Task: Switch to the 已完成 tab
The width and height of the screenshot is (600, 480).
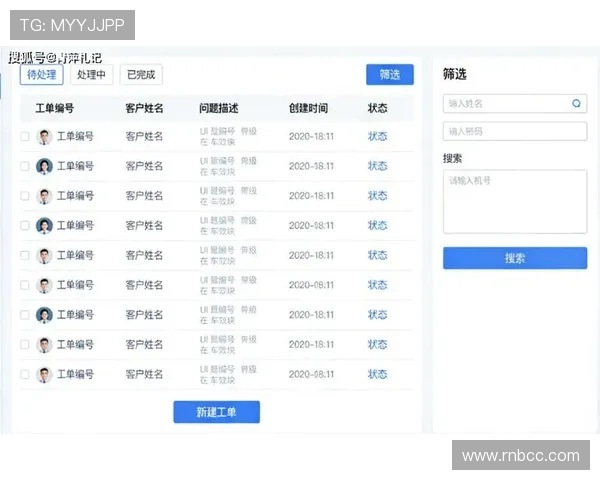Action: click(141, 75)
